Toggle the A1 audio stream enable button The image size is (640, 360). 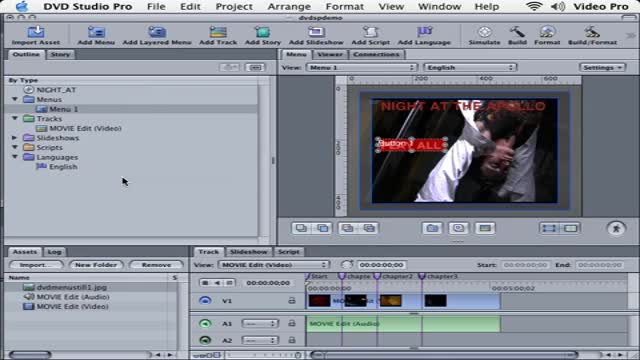[x=205, y=324]
